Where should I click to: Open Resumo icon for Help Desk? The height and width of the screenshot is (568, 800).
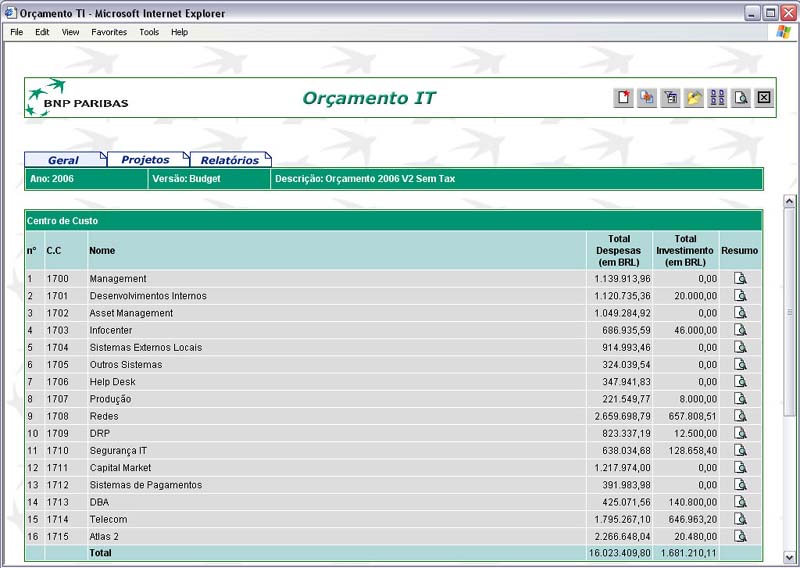(740, 382)
